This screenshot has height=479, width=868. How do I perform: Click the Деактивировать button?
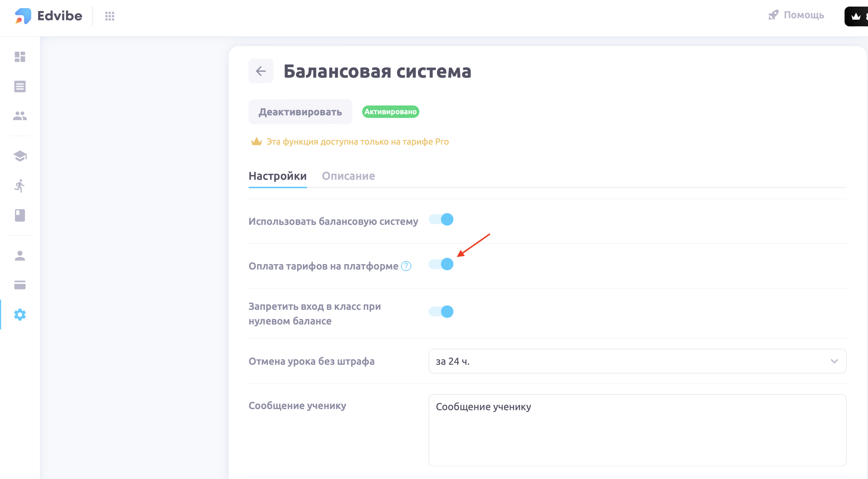[300, 112]
